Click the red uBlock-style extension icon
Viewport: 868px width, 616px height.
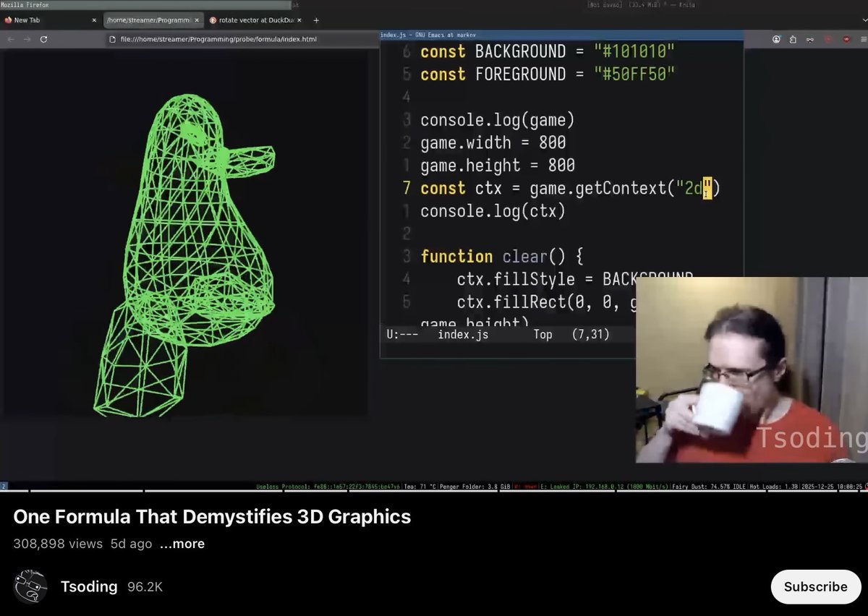tap(846, 39)
